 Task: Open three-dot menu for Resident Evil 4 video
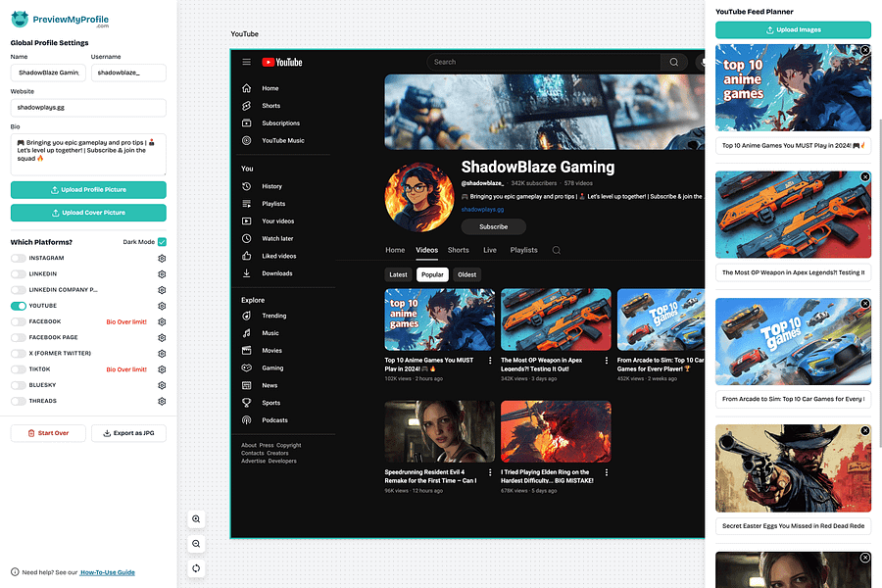click(490, 472)
